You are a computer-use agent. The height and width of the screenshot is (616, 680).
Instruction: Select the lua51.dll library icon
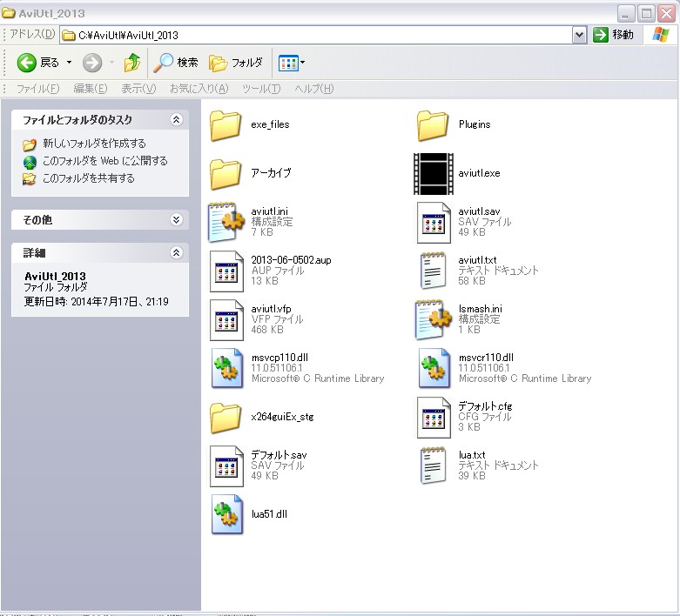click(x=226, y=514)
